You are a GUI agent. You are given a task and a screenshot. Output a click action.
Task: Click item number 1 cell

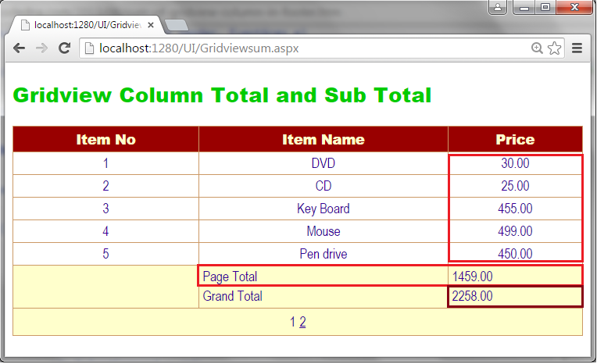pos(105,163)
